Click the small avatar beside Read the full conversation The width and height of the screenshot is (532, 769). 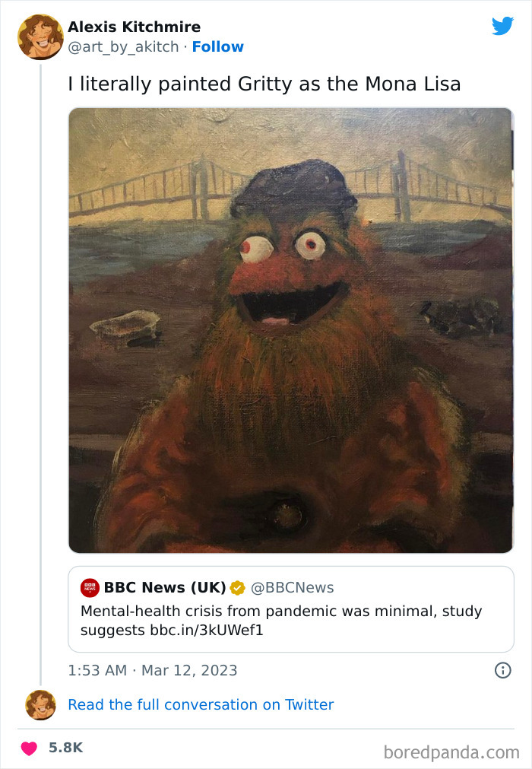[40, 705]
